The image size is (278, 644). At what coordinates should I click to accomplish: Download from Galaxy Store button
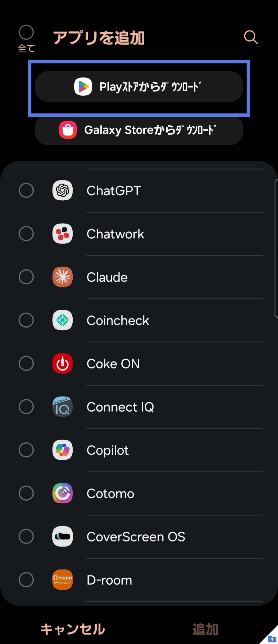click(139, 130)
